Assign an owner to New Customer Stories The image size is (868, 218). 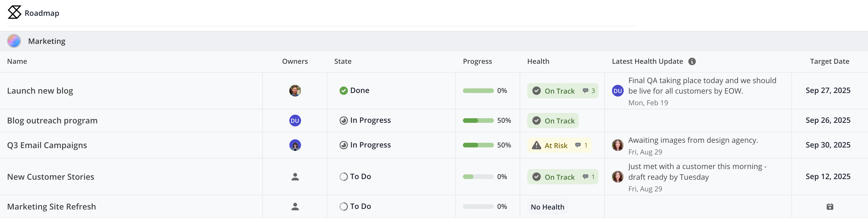click(x=295, y=177)
